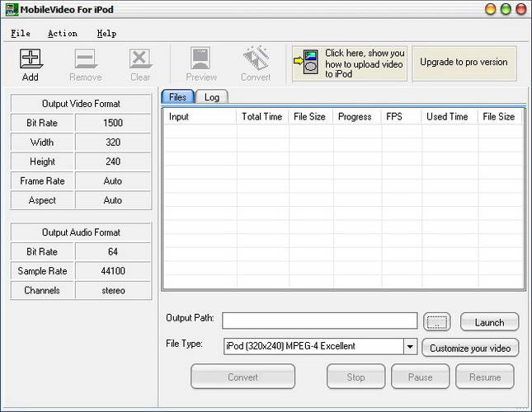This screenshot has height=412, width=532.
Task: Click the Upgrade to pro version button
Action: click(x=464, y=63)
